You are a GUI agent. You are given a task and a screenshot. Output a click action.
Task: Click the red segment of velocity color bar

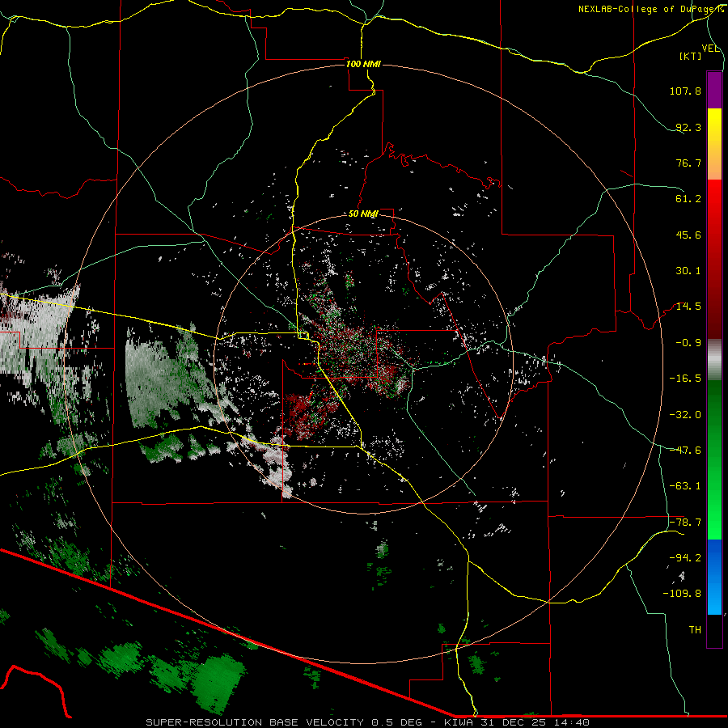point(714,259)
